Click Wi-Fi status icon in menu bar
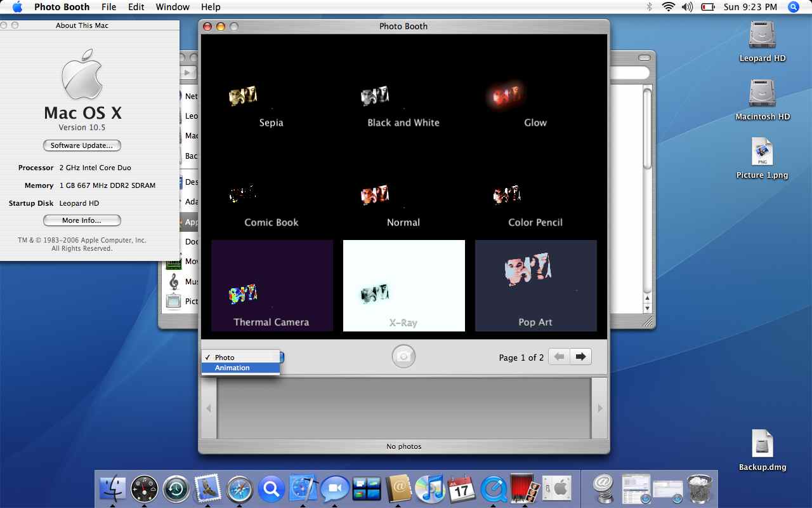This screenshot has height=508, width=812. [668, 7]
